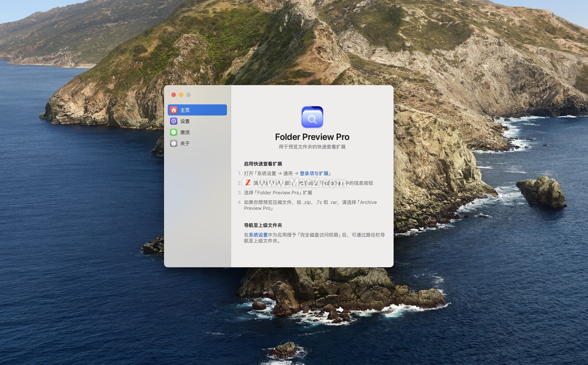Minimize window with the yellow button
Screen dimensions: 588x365
click(181, 95)
